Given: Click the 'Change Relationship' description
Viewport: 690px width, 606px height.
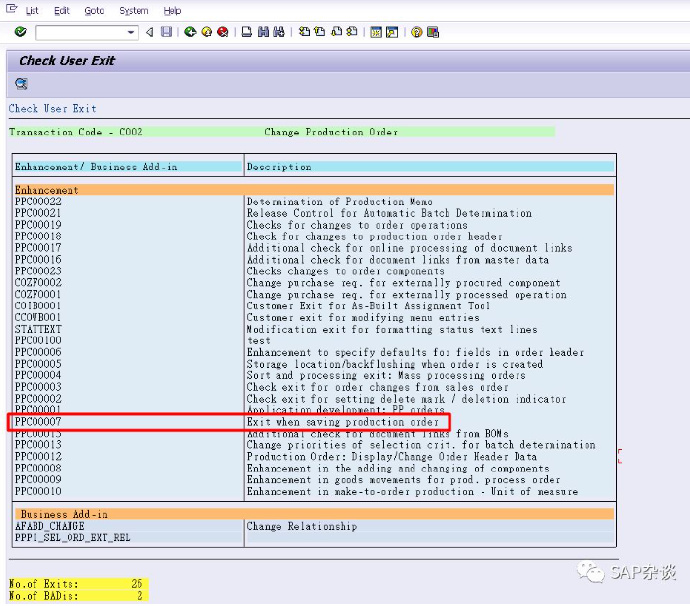Looking at the screenshot, I should [x=302, y=526].
